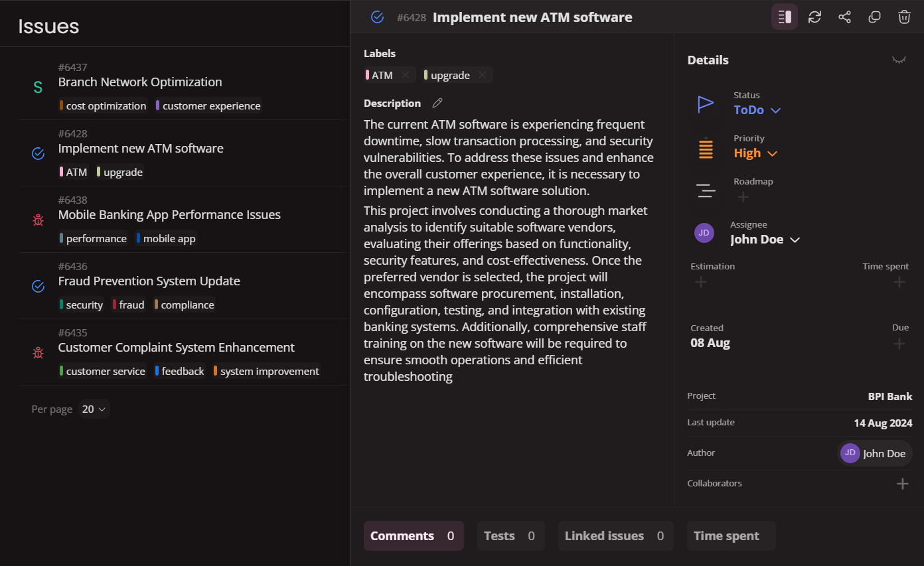924x566 pixels.
Task: Click the copy issue icon
Action: (x=874, y=17)
